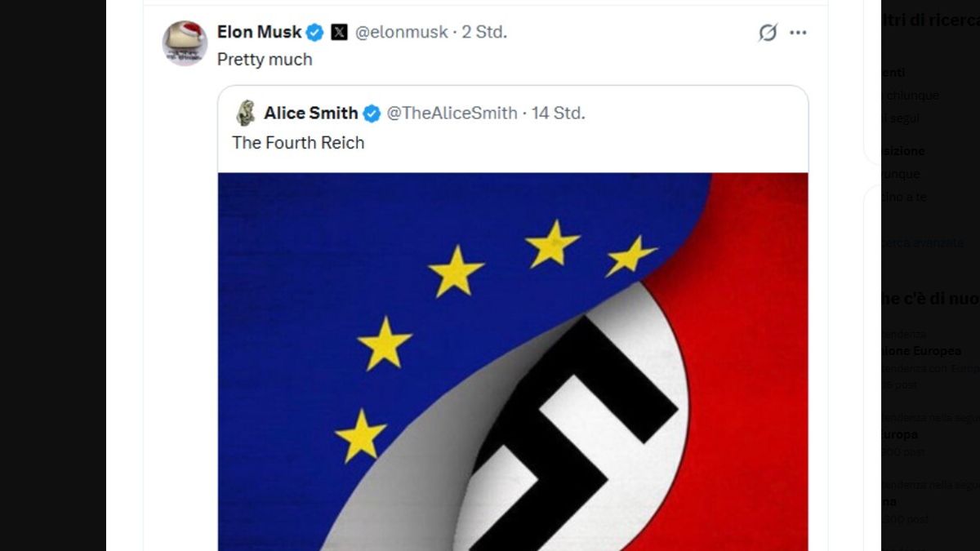Click the verified badge beside Alice Smith
This screenshot has width=980, height=551.
tap(372, 113)
